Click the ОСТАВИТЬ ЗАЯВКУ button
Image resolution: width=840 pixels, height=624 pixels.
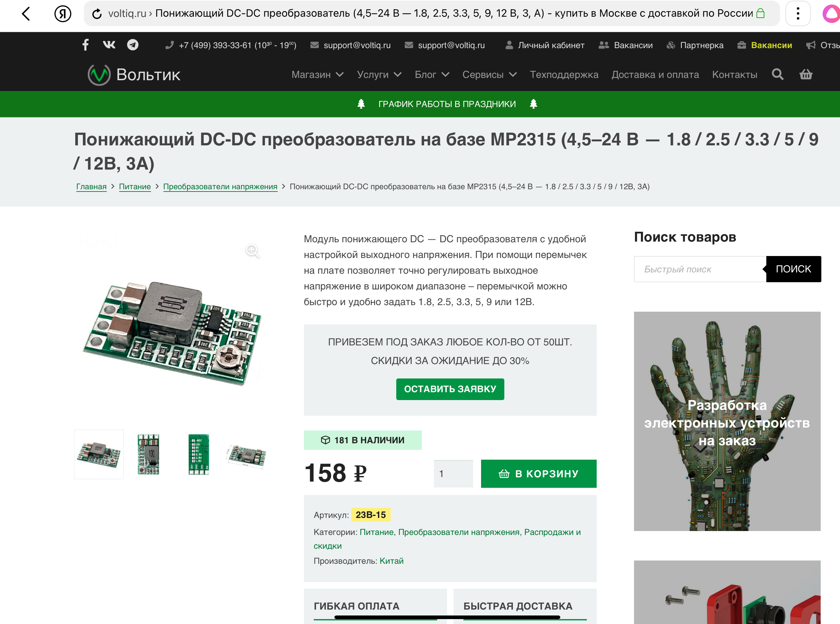coord(450,389)
